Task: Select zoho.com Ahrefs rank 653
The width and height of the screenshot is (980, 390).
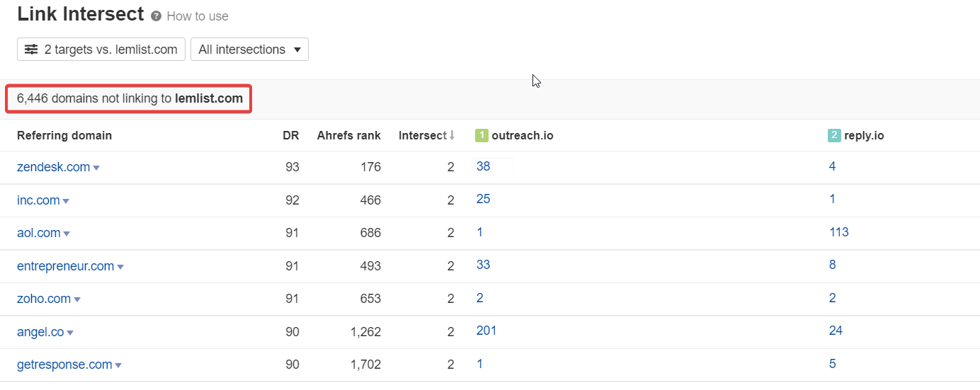Action: [x=370, y=299]
